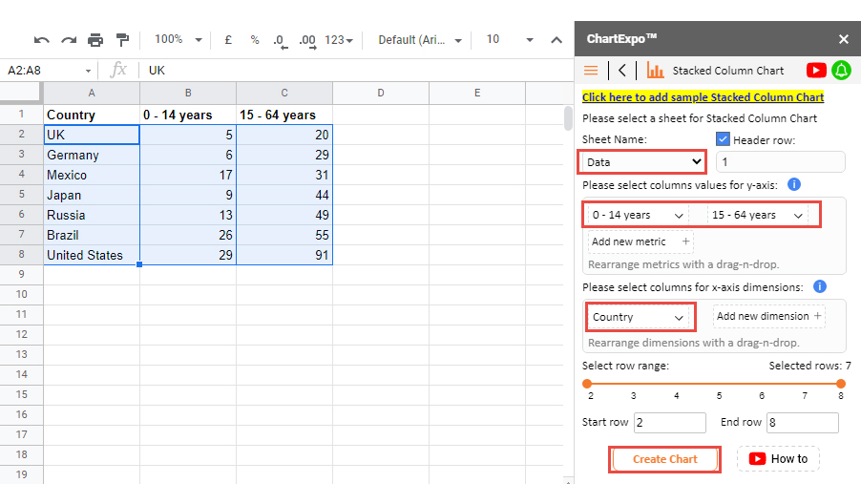Image resolution: width=861 pixels, height=504 pixels.
Task: Click the How to video button
Action: [778, 459]
